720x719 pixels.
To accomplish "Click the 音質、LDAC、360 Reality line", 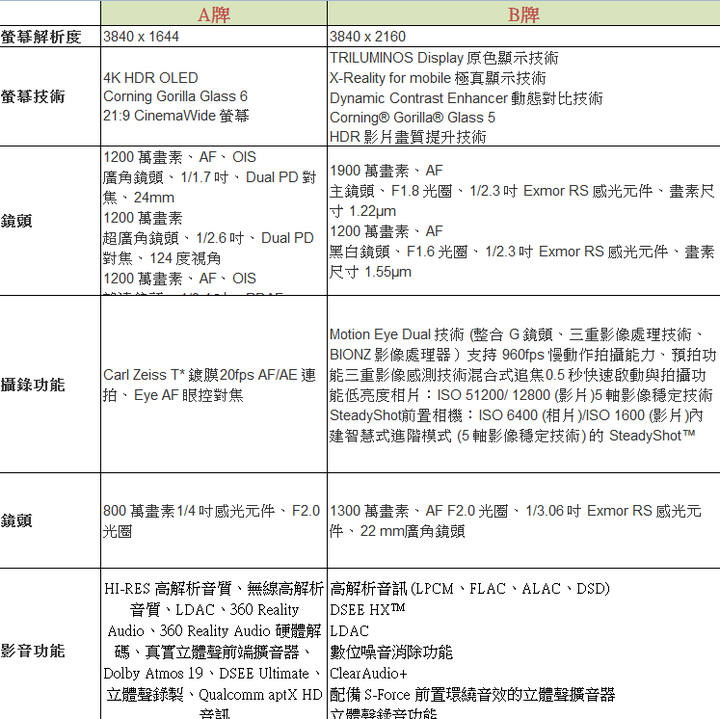I will tap(214, 610).
